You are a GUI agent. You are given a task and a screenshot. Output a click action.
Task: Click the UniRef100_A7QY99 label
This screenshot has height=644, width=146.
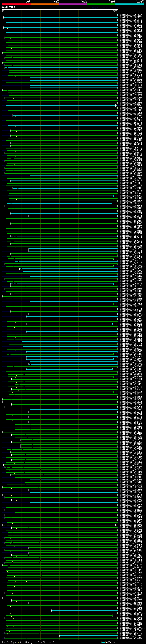pos(131,271)
